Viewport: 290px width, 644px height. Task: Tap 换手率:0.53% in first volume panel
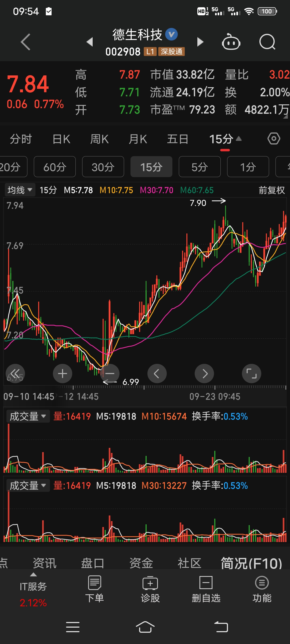(220, 416)
